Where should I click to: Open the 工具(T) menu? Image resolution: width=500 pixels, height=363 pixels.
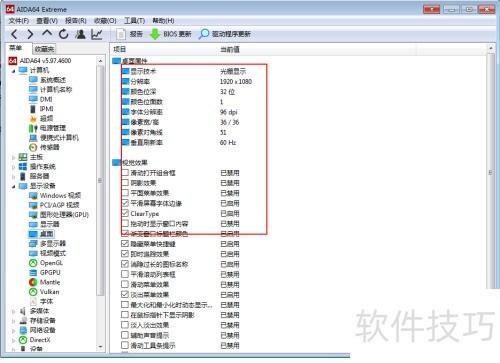click(x=134, y=21)
